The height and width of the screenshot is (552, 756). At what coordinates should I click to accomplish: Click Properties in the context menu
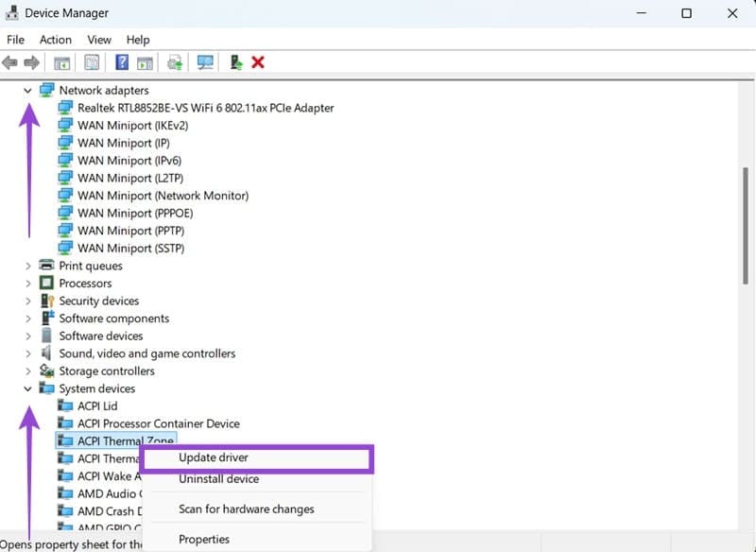tap(204, 539)
